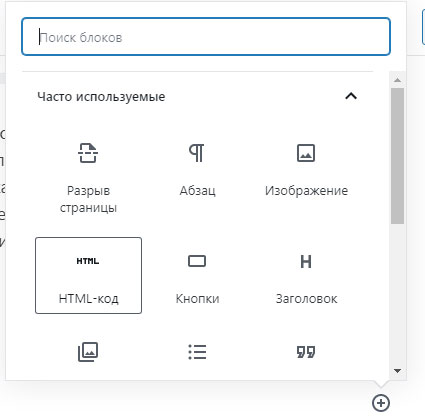Image resolution: width=425 pixels, height=420 pixels.
Task: Insert the Абзац paragraph block
Action: (x=197, y=171)
